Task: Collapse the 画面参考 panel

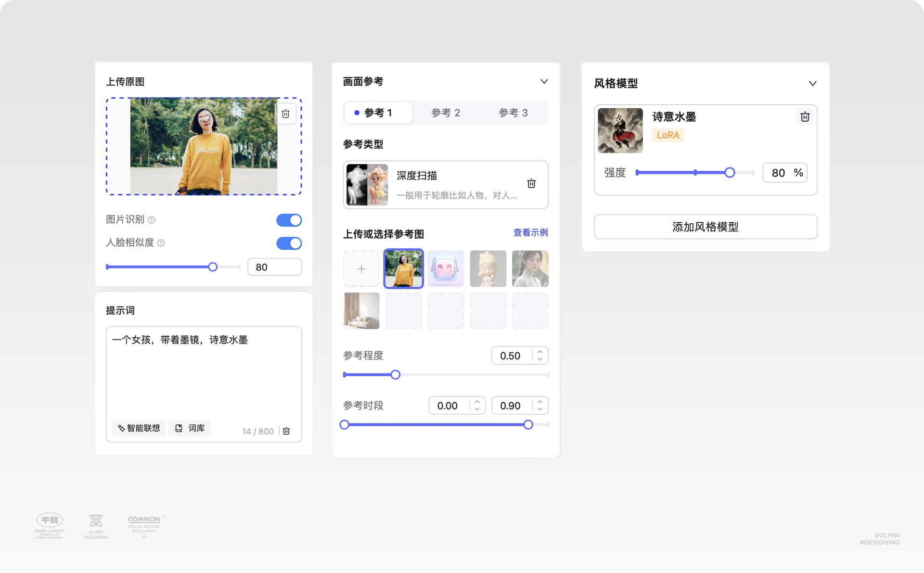Action: pos(544,81)
